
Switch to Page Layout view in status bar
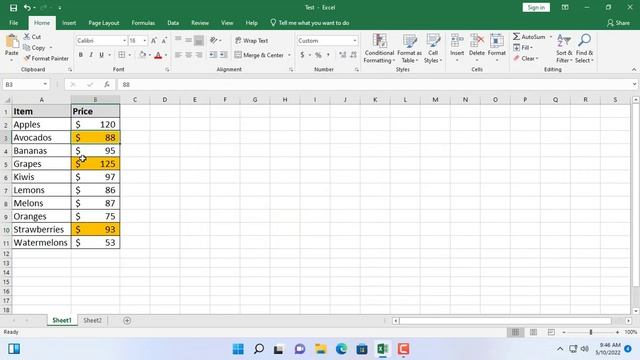(x=533, y=332)
